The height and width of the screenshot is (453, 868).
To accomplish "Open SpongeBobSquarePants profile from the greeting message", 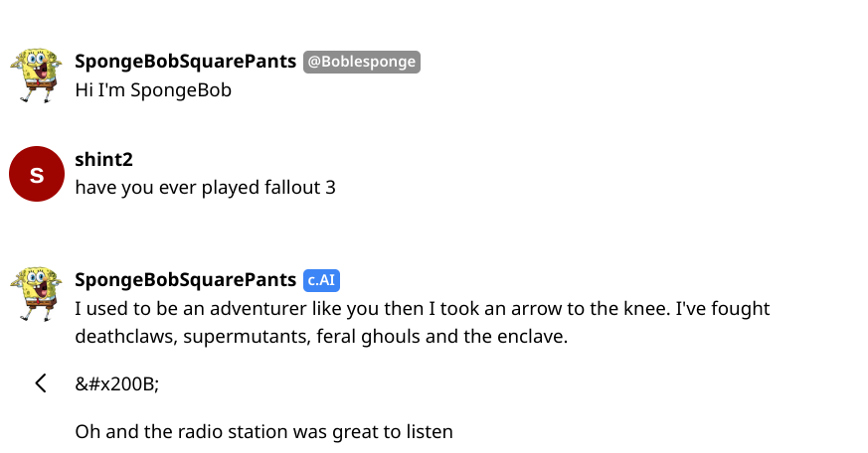I will (x=186, y=62).
